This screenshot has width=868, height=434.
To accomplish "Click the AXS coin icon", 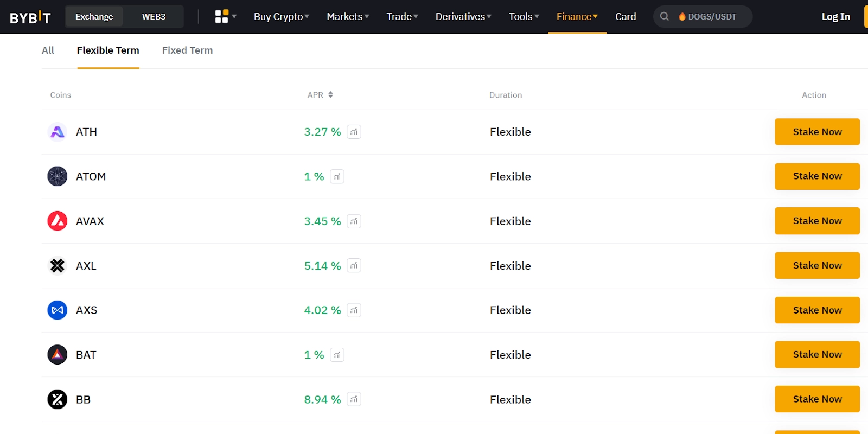I will coord(58,310).
